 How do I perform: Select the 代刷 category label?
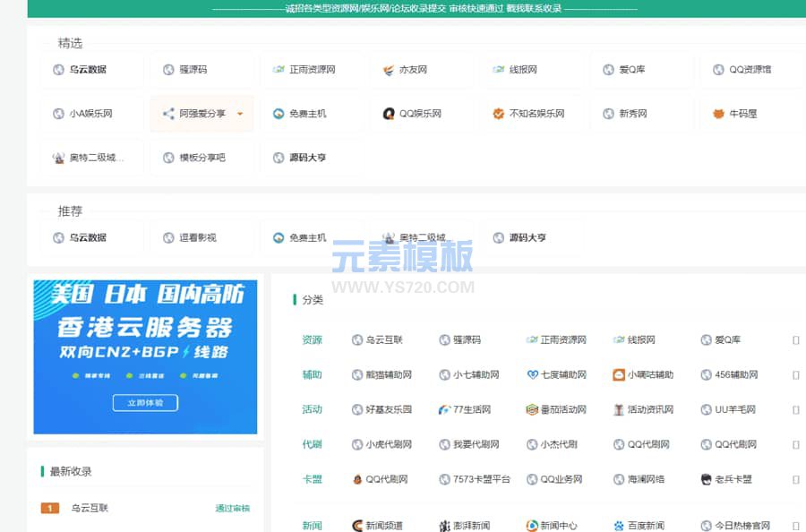(x=312, y=444)
